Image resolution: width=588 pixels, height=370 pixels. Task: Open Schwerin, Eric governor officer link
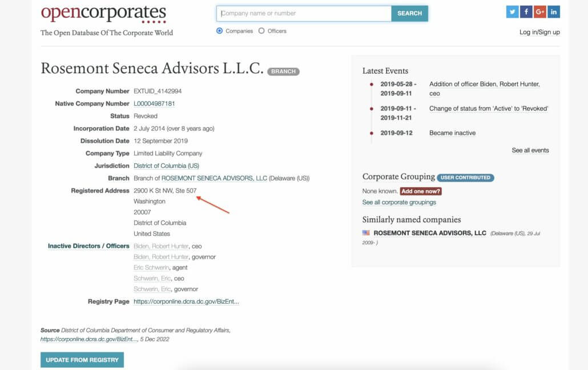(152, 289)
